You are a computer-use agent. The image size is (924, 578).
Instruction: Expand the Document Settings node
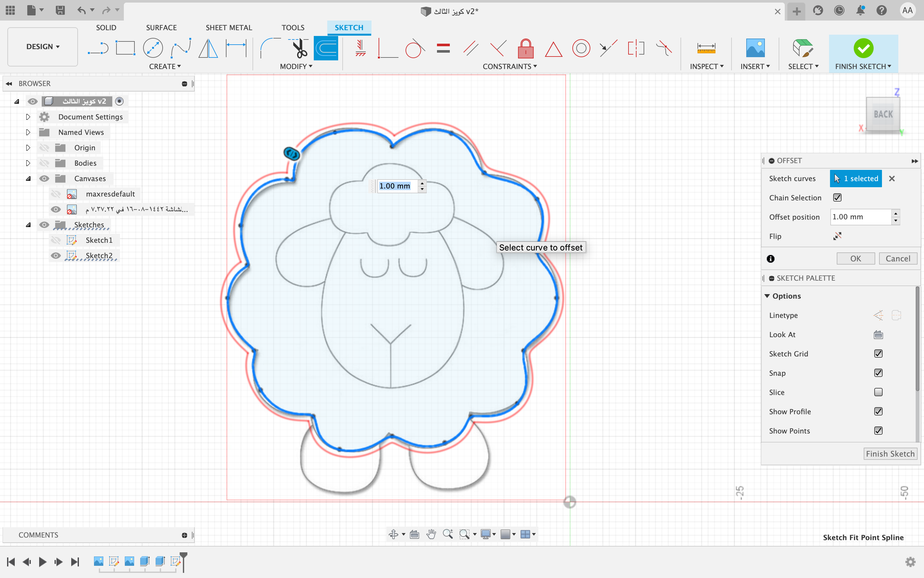click(28, 117)
